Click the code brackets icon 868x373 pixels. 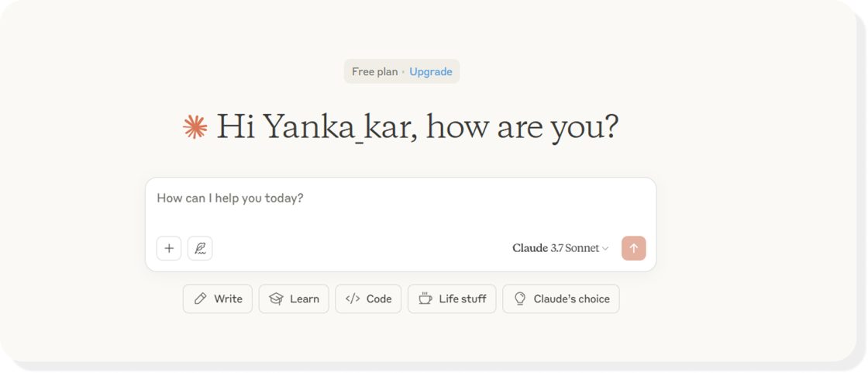click(x=353, y=299)
